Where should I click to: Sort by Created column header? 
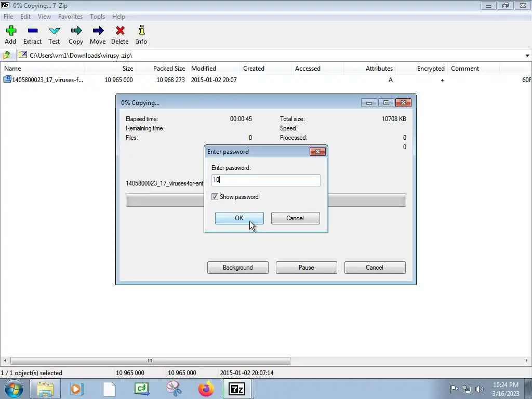(265, 68)
